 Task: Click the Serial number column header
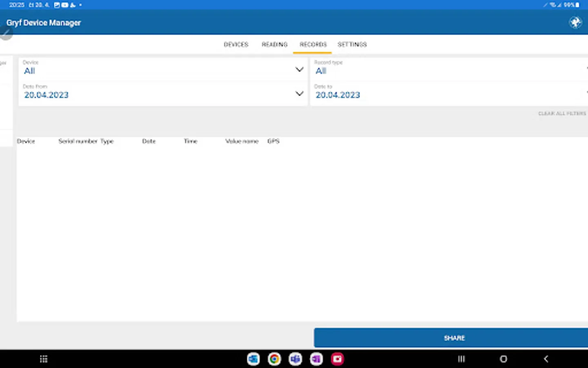pos(78,141)
